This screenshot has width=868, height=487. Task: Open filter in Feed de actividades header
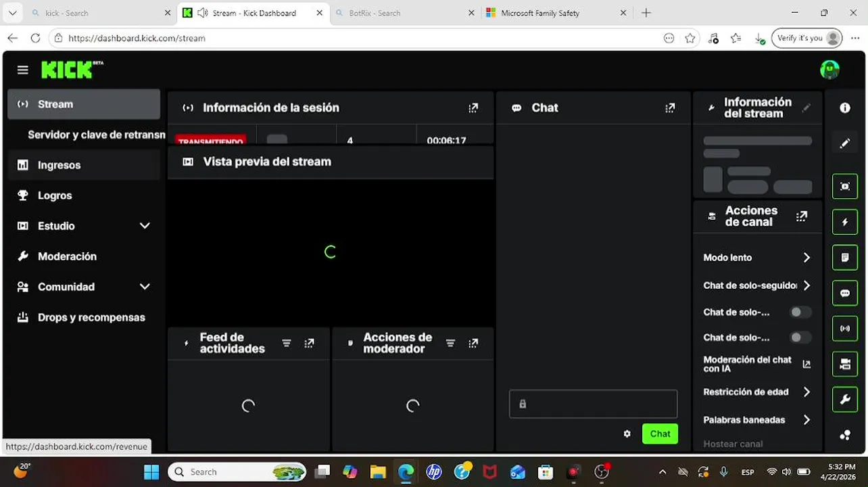287,343
